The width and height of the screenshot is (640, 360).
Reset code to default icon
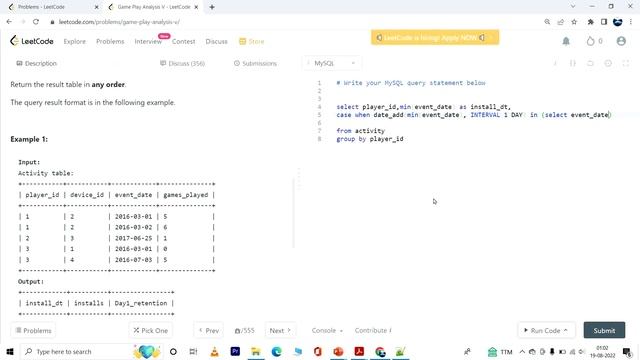pyautogui.click(x=590, y=63)
